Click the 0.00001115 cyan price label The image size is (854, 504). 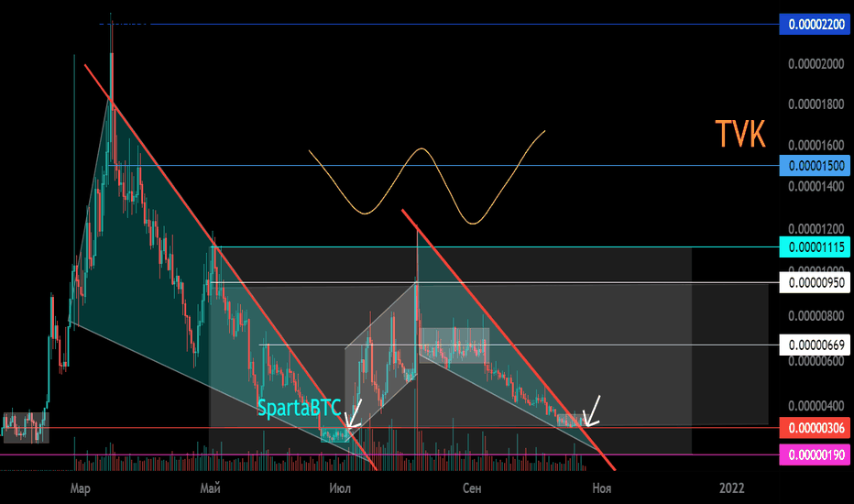(815, 247)
